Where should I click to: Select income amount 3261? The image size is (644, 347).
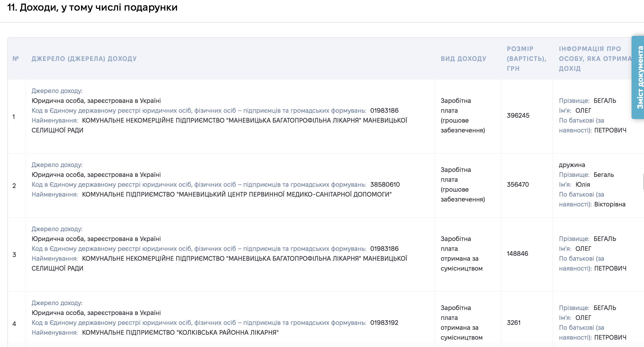point(513,323)
